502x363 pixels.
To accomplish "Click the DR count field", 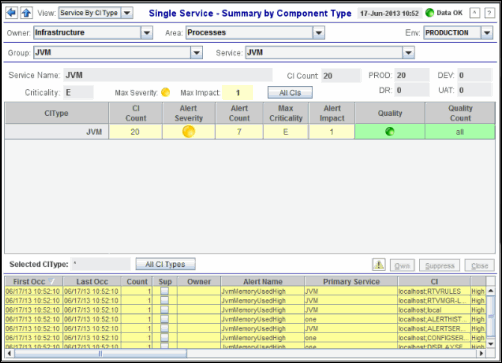I will (412, 90).
